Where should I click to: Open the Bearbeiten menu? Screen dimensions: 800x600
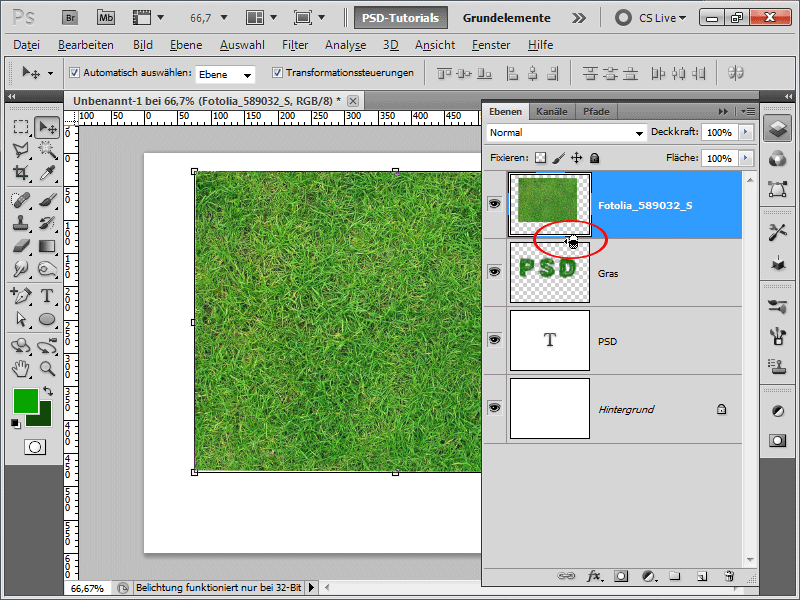[86, 45]
